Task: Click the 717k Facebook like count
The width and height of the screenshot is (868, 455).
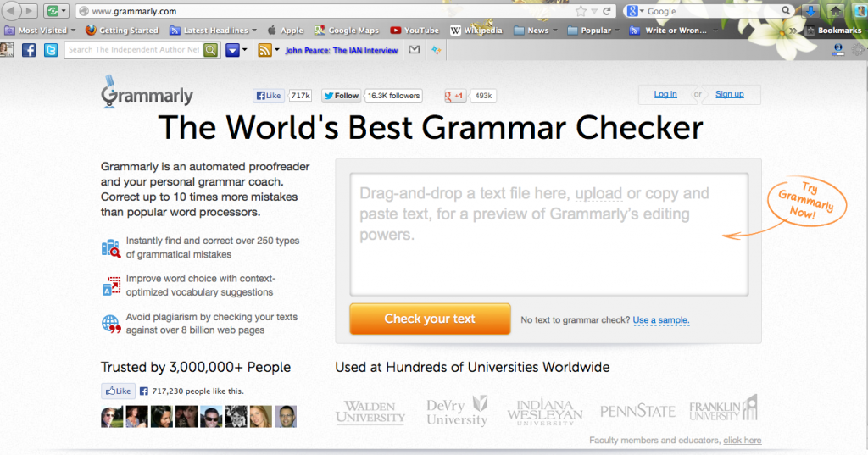Action: click(301, 96)
